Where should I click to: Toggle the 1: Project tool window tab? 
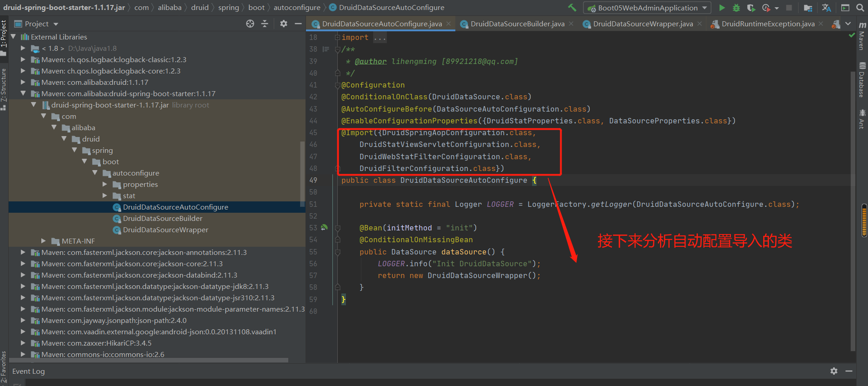(x=4, y=38)
